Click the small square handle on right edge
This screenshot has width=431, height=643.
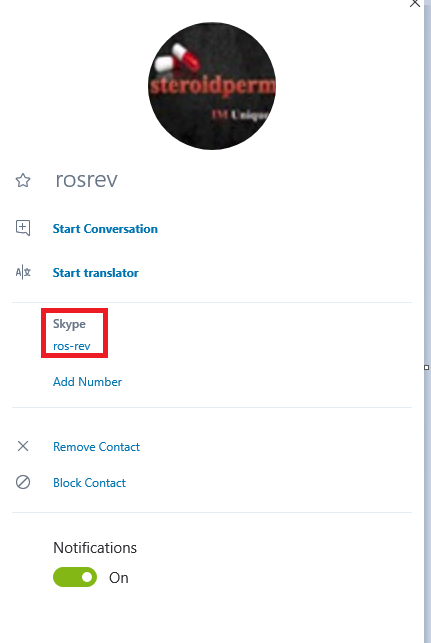point(426,367)
